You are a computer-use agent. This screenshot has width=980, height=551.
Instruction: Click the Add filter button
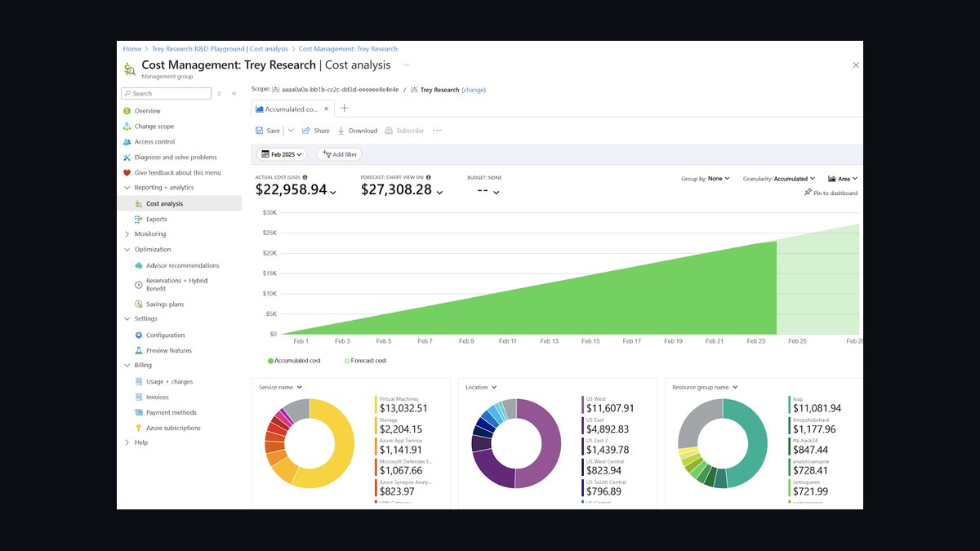339,154
